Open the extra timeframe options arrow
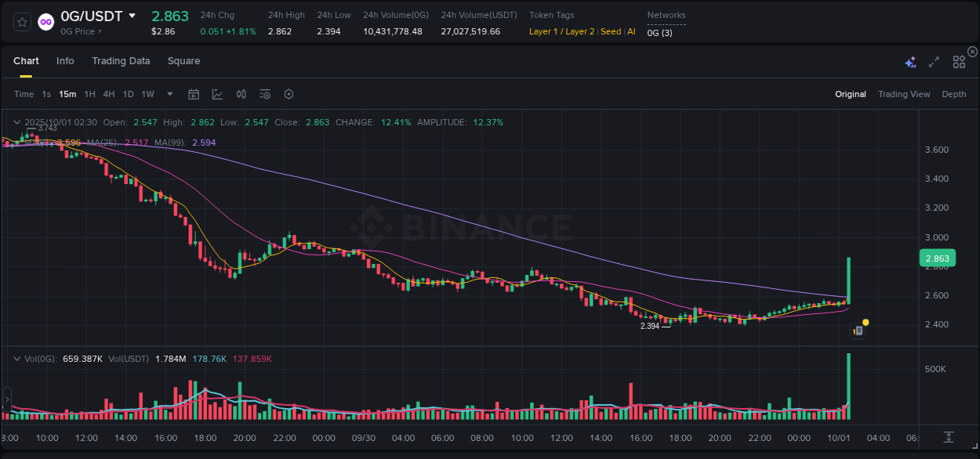Screen dimensions: 980x459 169,94
